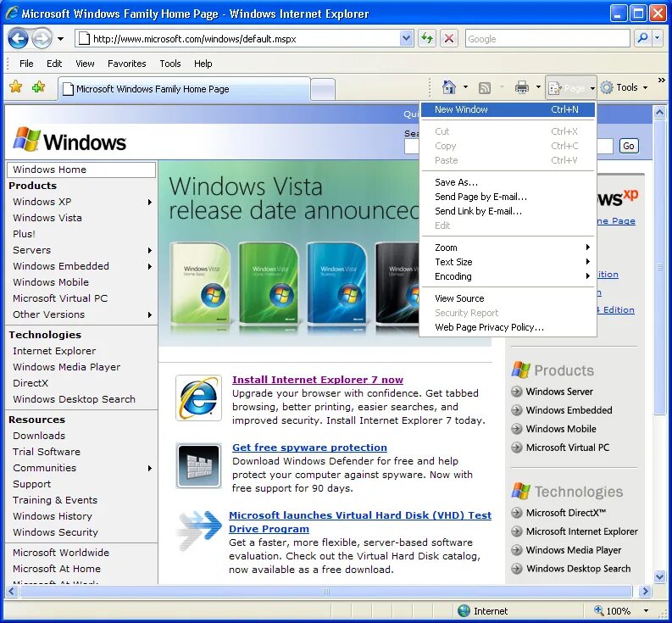Click the 100% zoom level button
This screenshot has height=623, width=672.
(x=612, y=610)
